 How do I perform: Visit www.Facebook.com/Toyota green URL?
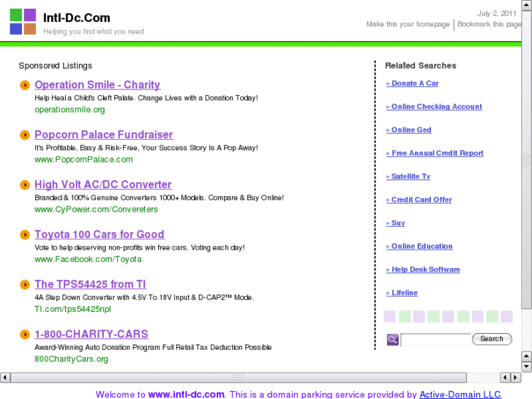coord(88,259)
